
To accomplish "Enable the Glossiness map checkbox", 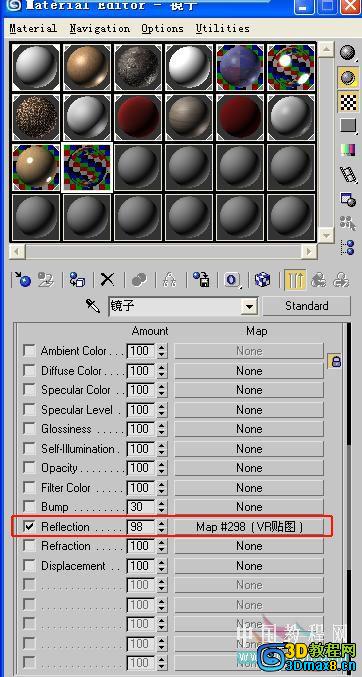I will click(x=29, y=429).
